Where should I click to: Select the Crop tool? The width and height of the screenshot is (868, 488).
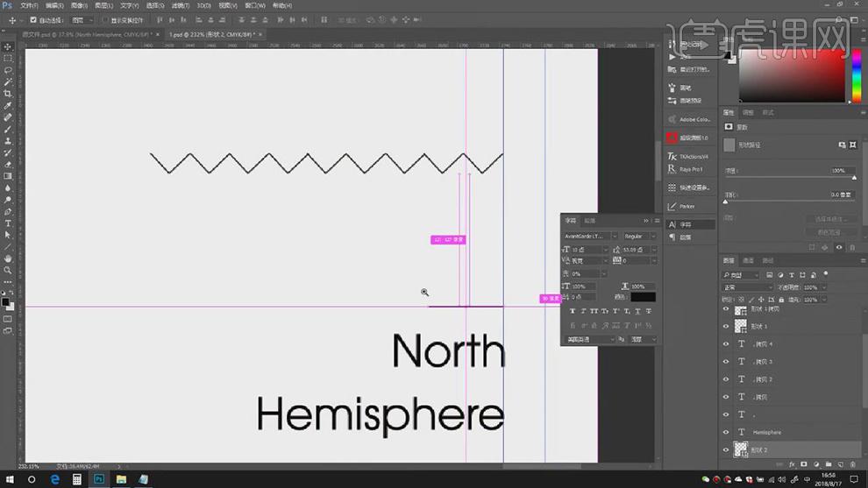[x=8, y=94]
